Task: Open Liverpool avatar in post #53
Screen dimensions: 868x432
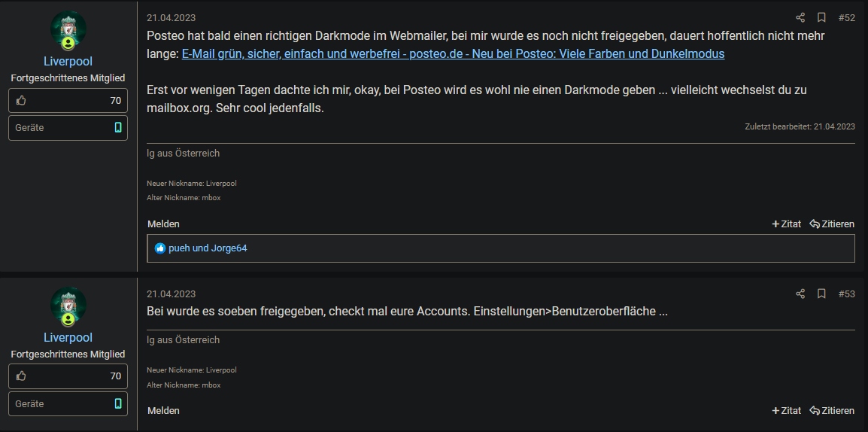Action: (x=68, y=306)
